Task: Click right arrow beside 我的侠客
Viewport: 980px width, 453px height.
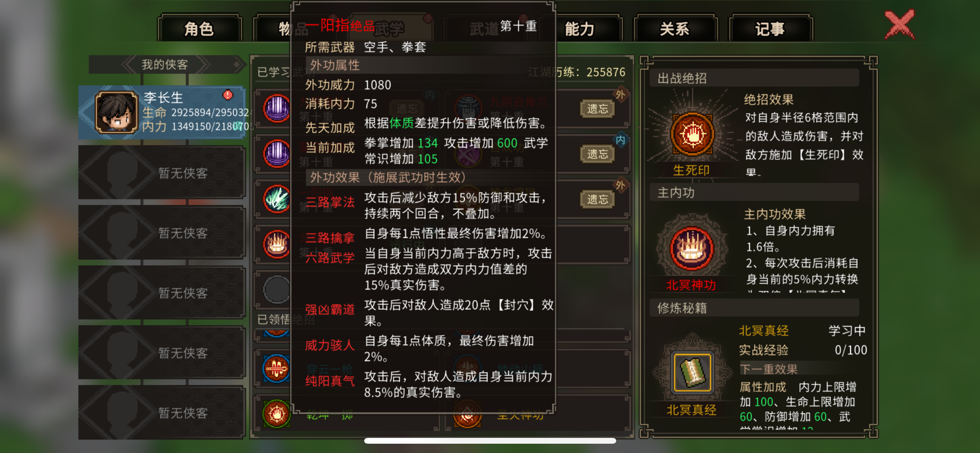Action: click(x=203, y=64)
